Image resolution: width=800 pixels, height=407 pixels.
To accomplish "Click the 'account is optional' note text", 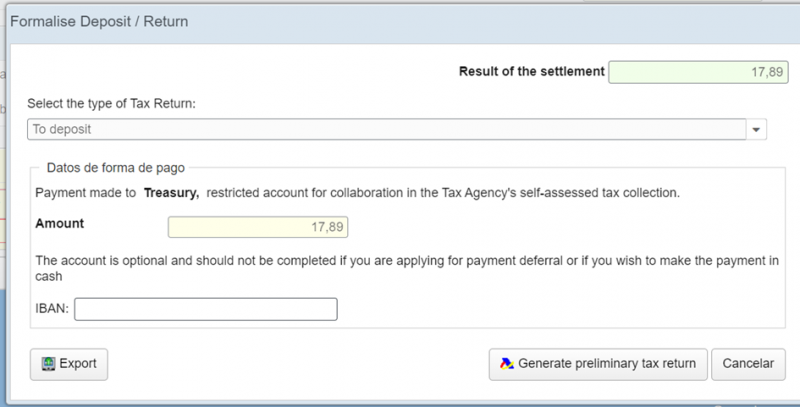I will 300,259.
